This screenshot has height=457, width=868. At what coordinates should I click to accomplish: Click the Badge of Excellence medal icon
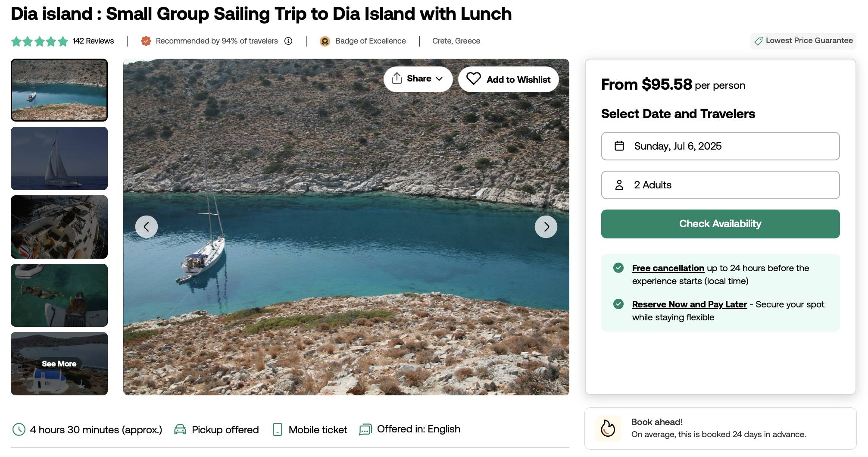[325, 41]
